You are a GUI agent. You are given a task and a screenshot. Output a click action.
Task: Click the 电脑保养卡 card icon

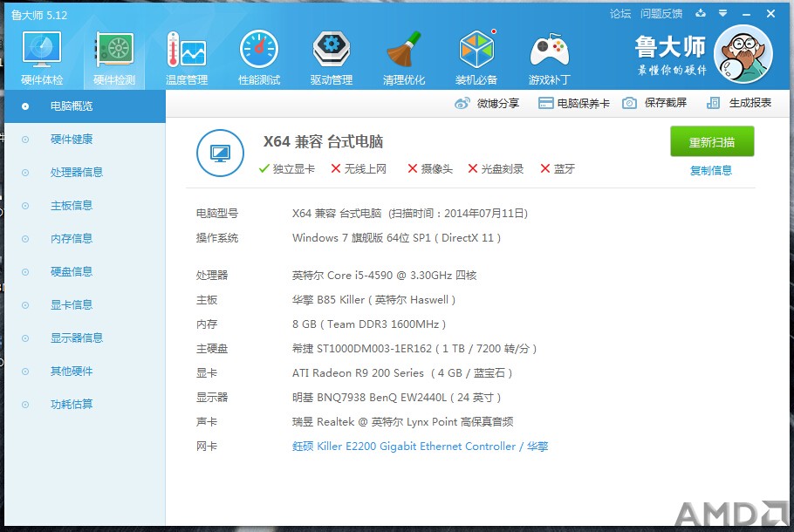pyautogui.click(x=545, y=103)
